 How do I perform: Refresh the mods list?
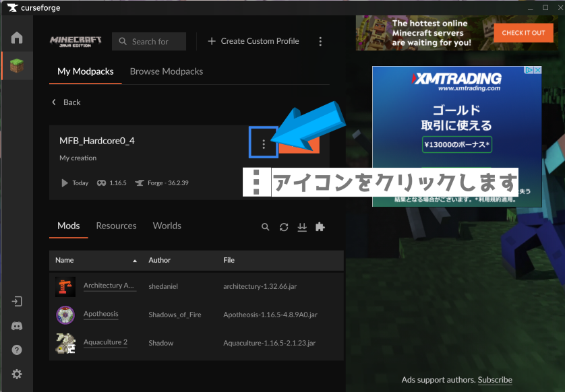coord(284,227)
